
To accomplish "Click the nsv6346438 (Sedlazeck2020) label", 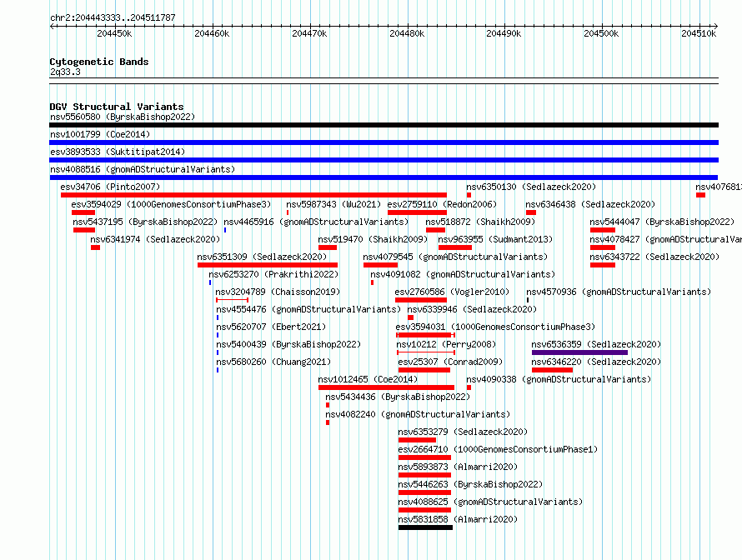I will [x=590, y=204].
